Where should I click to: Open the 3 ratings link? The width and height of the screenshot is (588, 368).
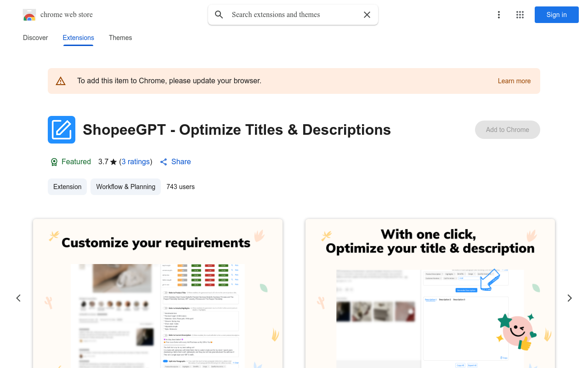pyautogui.click(x=136, y=162)
